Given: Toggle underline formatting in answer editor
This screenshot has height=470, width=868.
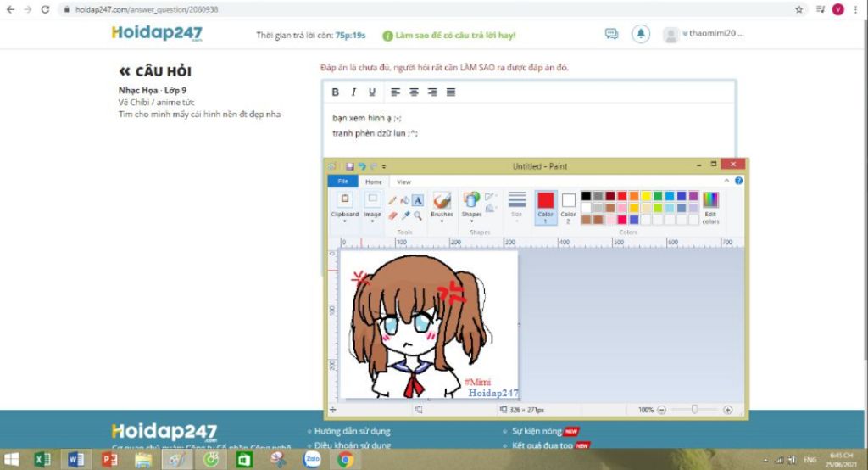Looking at the screenshot, I should click(x=372, y=92).
